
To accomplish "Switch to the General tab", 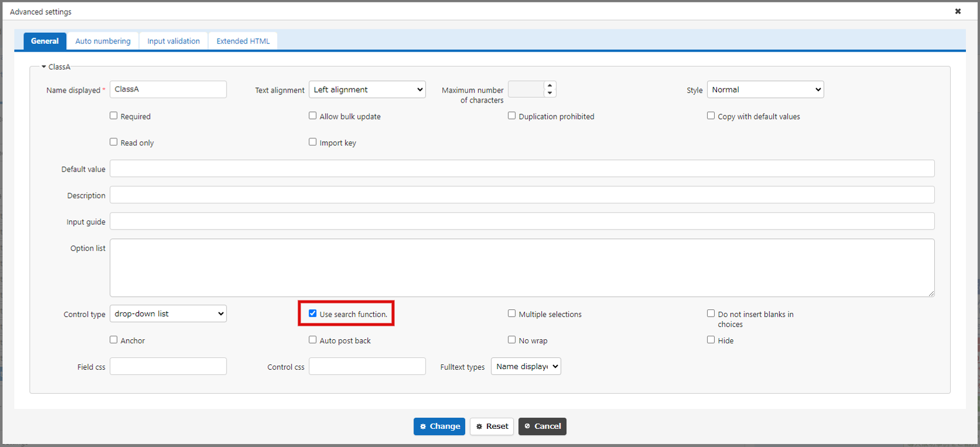I will 45,41.
